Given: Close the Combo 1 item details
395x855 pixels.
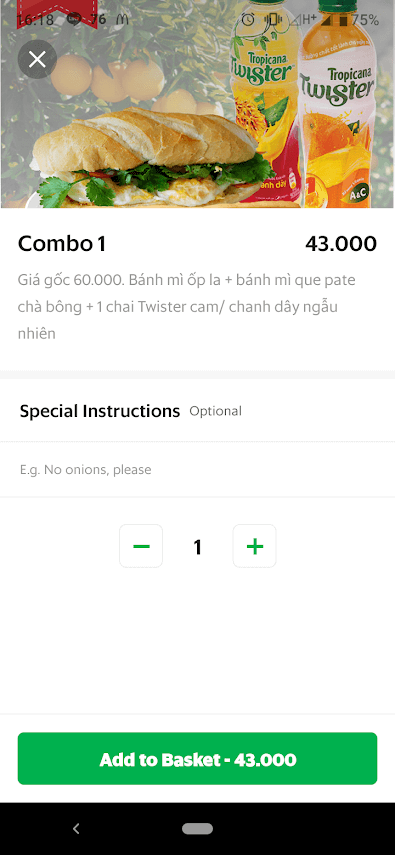Looking at the screenshot, I should [37, 59].
